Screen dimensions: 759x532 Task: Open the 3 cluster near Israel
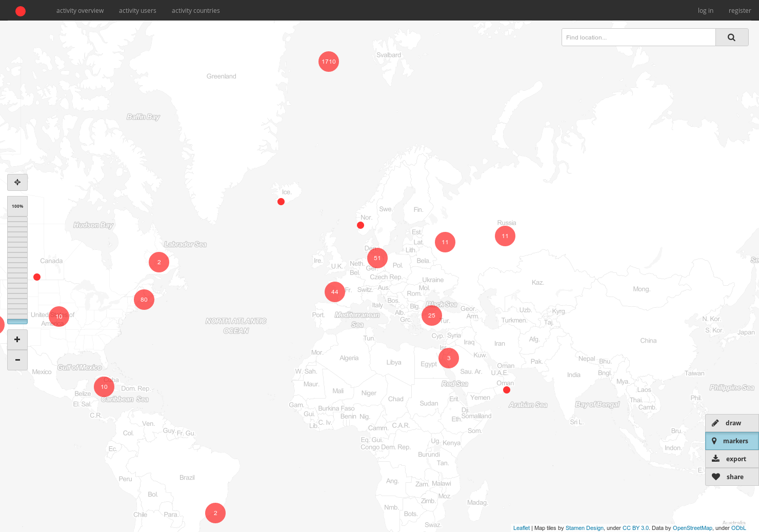449,358
